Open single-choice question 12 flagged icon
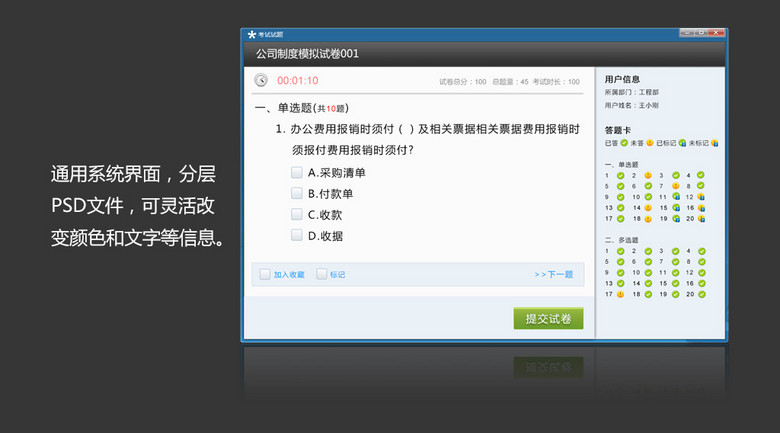780x433 pixels. (x=701, y=197)
